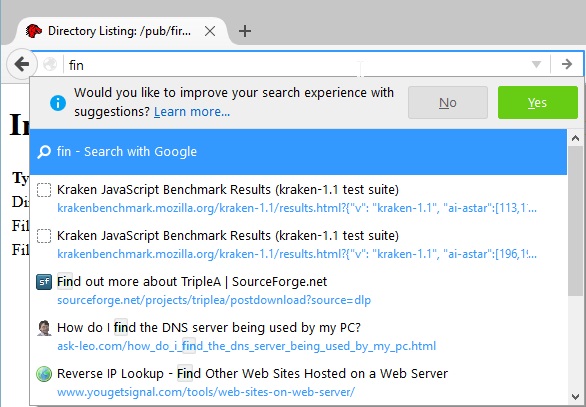Click sourceforge.net/projects/triplea URL text
Screen dimensions: 586x407
coord(214,300)
